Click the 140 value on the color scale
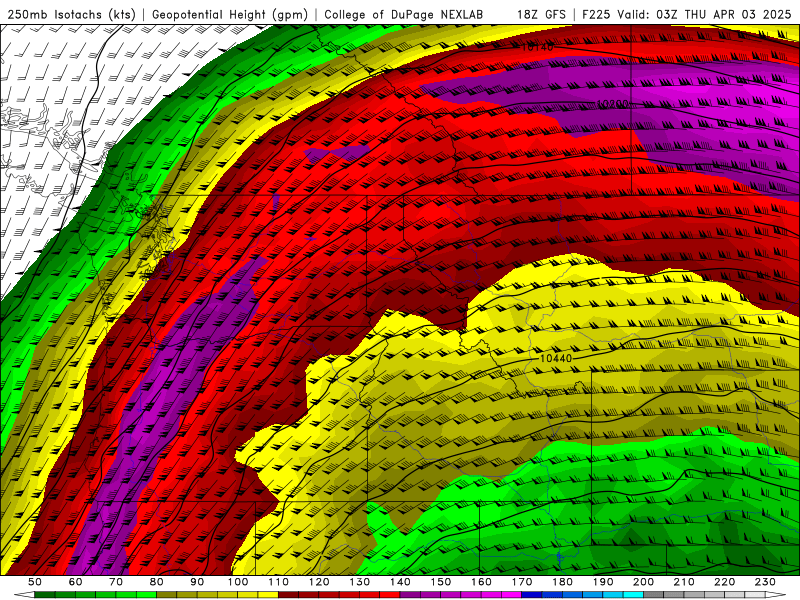800x600 pixels. click(400, 582)
